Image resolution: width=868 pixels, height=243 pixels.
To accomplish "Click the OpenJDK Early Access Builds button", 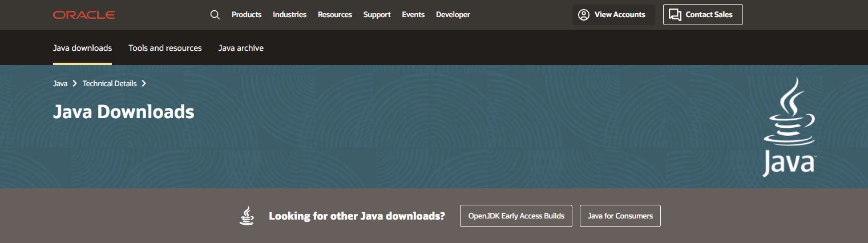I will pyautogui.click(x=516, y=216).
